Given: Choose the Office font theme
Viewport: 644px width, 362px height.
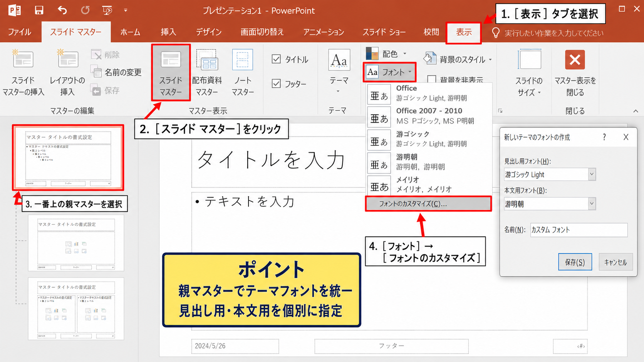Looking at the screenshot, I should pyautogui.click(x=428, y=93).
